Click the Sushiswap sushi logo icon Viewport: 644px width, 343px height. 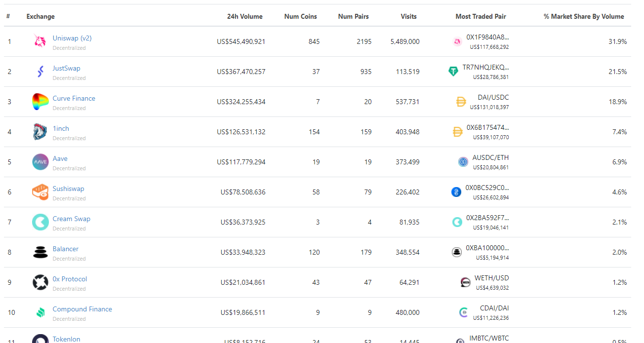pos(40,192)
